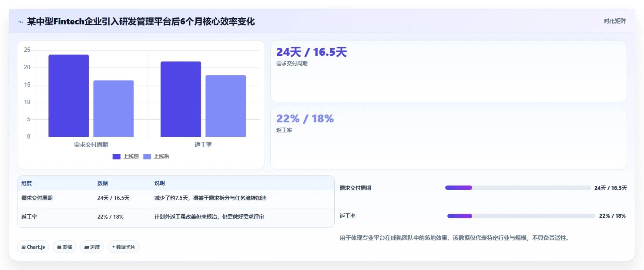
Task: Click the 22% / 18% value right of the progress bar
Action: (x=613, y=216)
